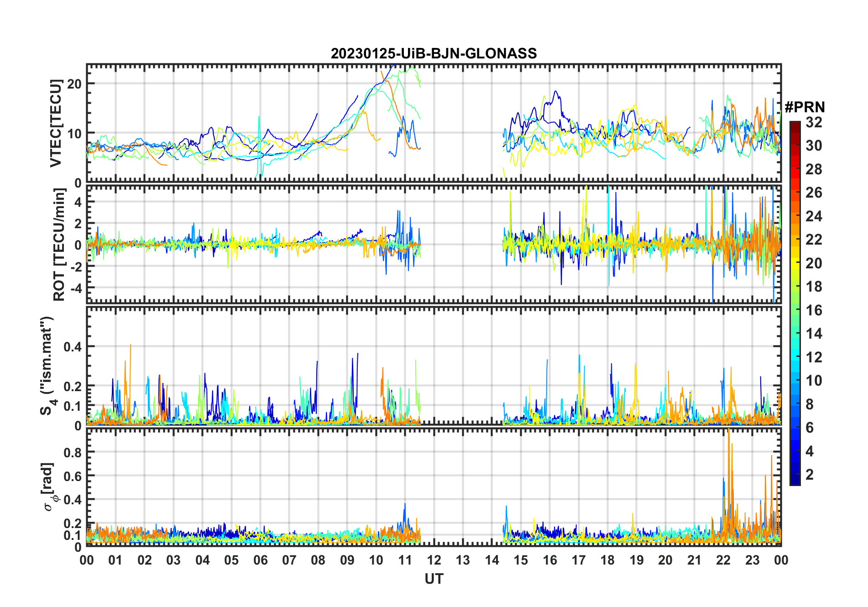Click UT axis hour label 11
Image resolution: width=868 pixels, height=607 pixels.
[405, 560]
